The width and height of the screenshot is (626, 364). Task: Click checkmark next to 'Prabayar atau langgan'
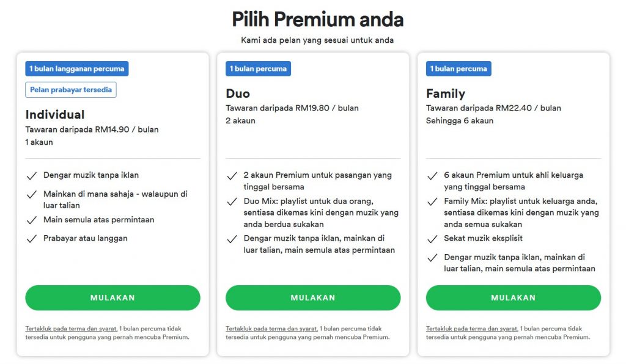coord(32,239)
